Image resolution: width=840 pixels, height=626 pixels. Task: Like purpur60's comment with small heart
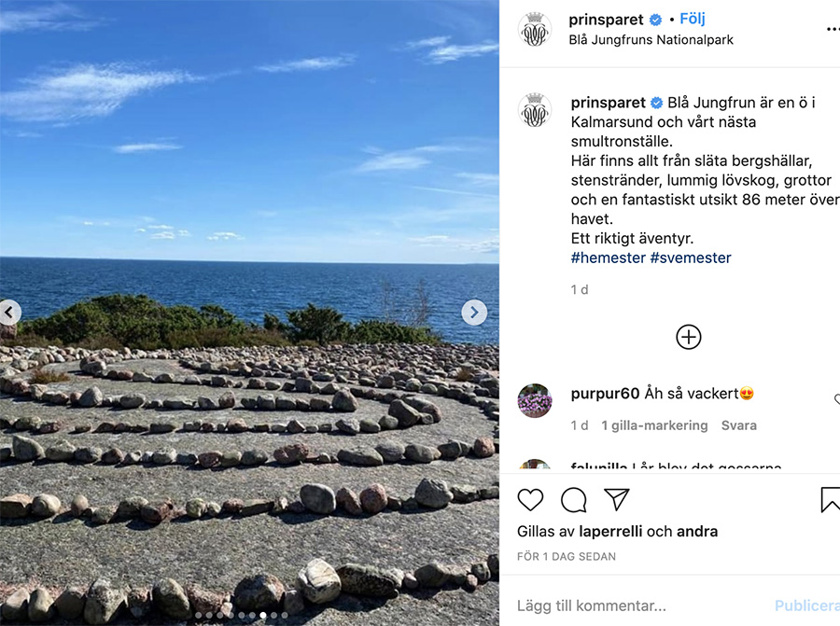(x=837, y=399)
